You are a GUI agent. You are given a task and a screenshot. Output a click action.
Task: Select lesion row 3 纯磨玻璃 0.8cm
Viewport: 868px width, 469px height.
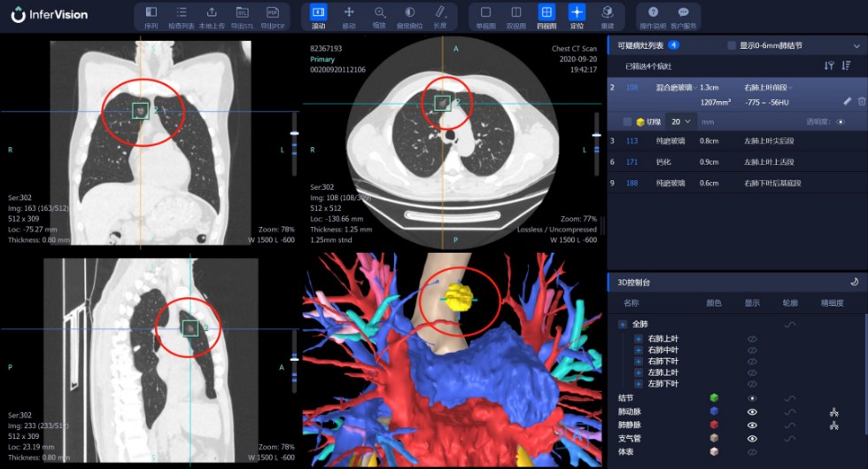pos(737,141)
